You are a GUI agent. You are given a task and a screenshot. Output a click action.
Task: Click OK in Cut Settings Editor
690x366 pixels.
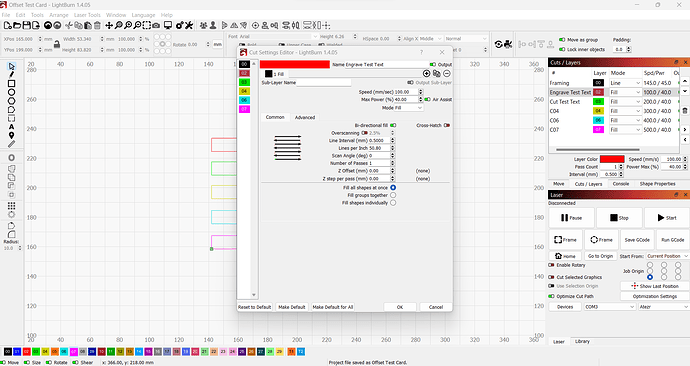click(x=400, y=307)
